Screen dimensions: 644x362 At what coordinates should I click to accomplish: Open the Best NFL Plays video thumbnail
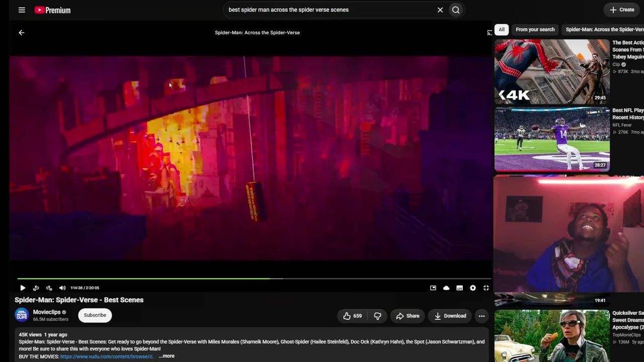(552, 139)
